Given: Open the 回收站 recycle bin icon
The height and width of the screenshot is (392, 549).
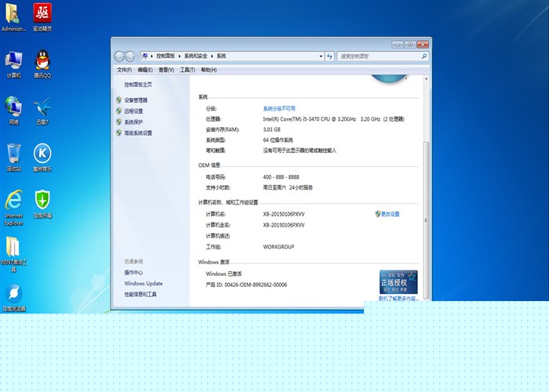Looking at the screenshot, I should pos(13,154).
